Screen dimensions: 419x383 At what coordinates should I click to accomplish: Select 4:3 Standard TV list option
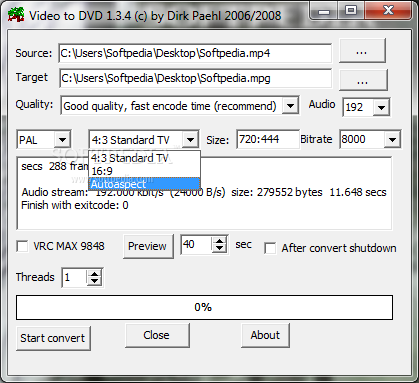[x=144, y=158]
